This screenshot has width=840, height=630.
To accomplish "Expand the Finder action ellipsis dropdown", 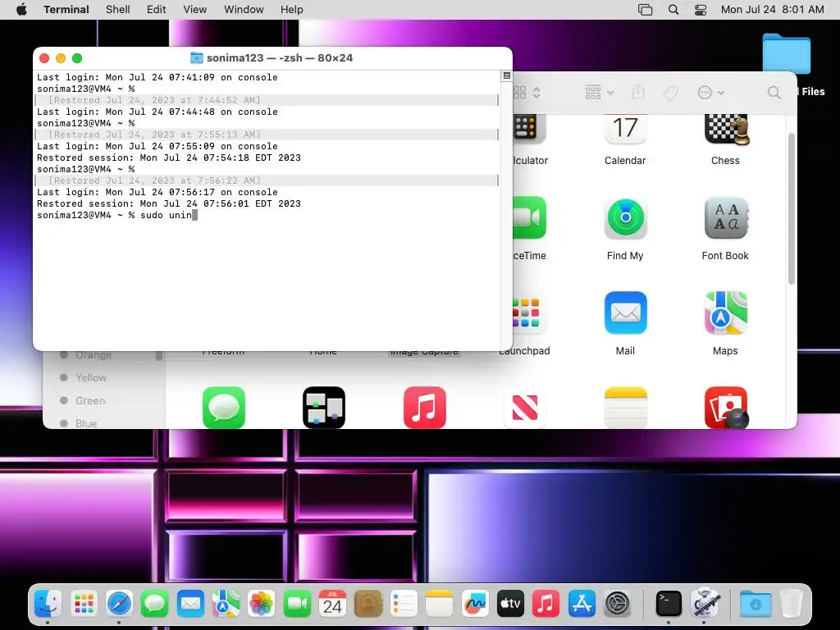I will click(x=711, y=93).
